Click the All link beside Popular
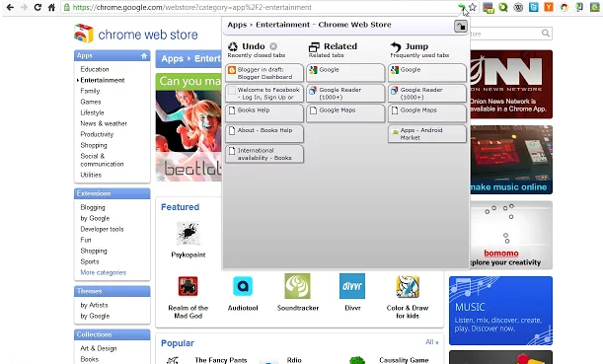The height and width of the screenshot is (364, 603). [x=432, y=341]
